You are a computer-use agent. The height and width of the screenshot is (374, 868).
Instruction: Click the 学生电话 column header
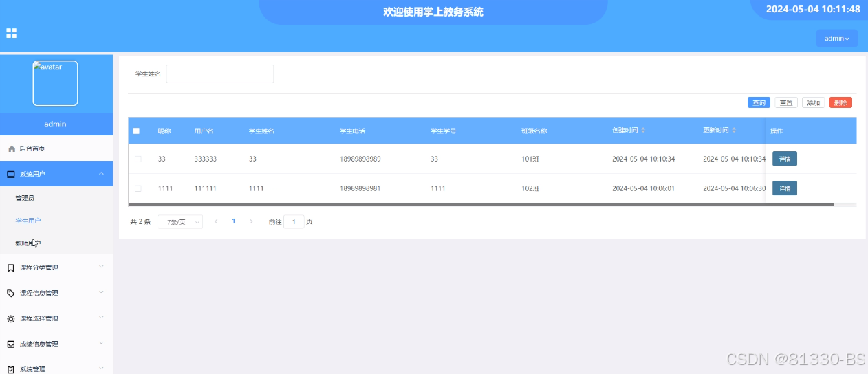353,131
